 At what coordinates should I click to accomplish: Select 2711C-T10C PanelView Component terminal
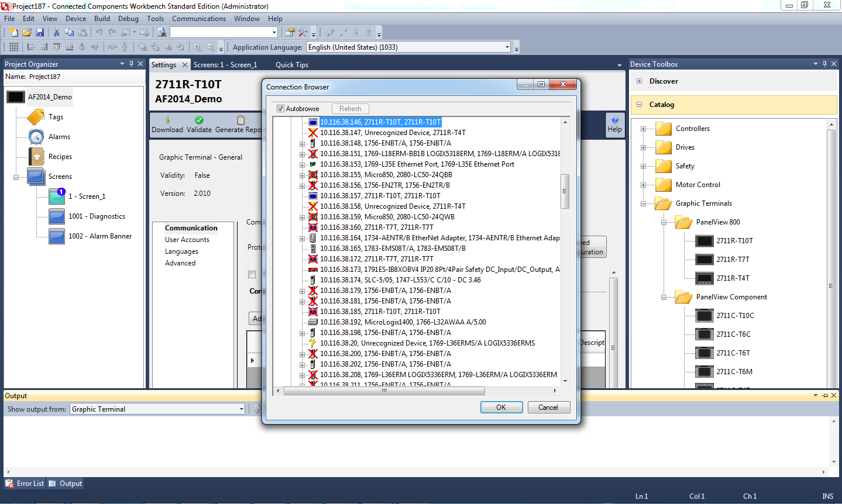pos(735,316)
